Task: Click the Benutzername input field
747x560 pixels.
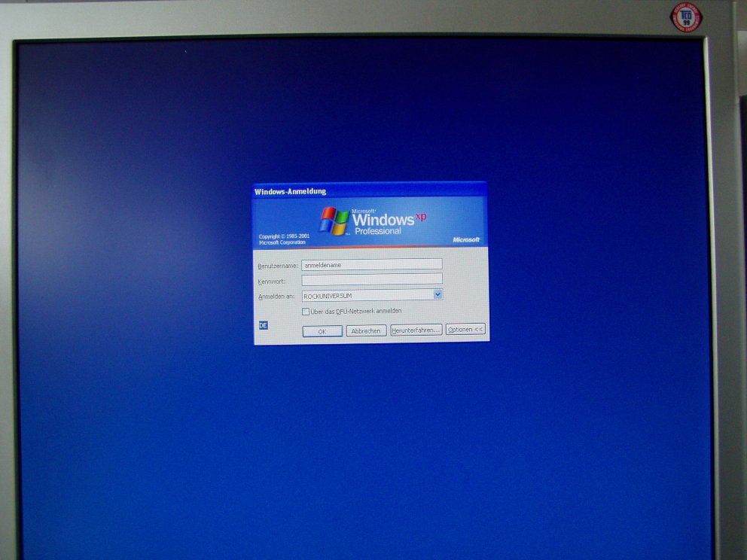Action: pyautogui.click(x=371, y=264)
